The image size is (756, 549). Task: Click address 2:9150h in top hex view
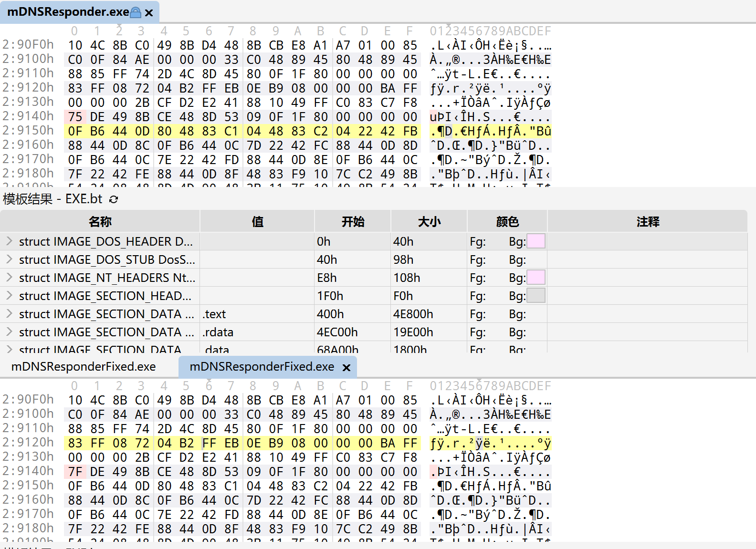click(28, 130)
